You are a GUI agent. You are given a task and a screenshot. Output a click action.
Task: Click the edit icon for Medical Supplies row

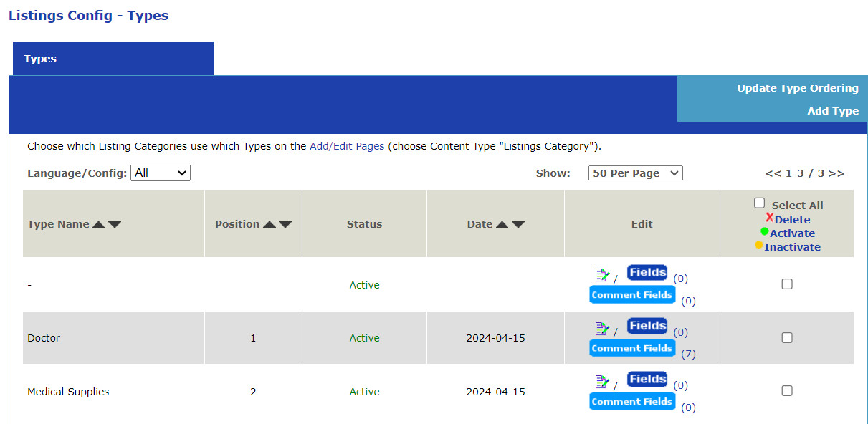pyautogui.click(x=601, y=382)
